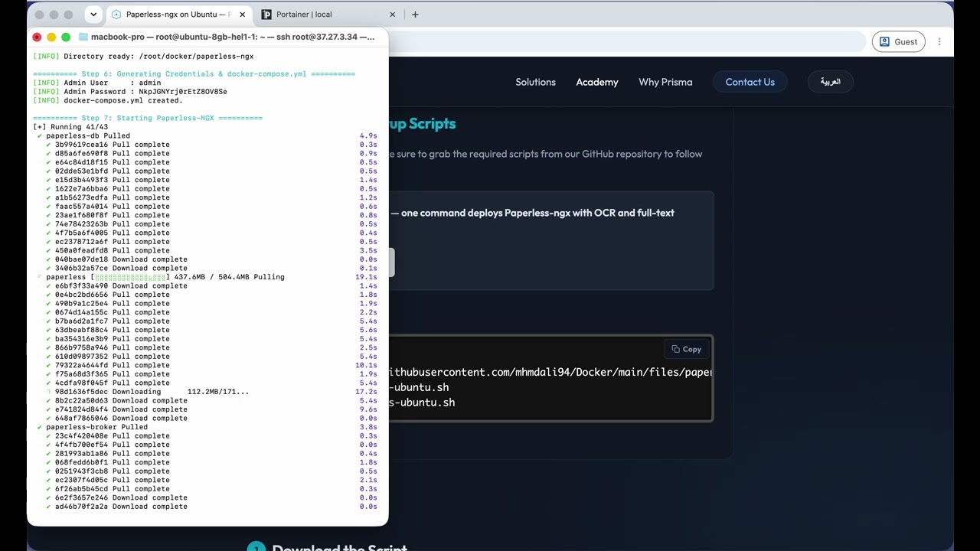Viewport: 980px width, 551px height.
Task: Click the terminal window folder icon
Action: (83, 37)
